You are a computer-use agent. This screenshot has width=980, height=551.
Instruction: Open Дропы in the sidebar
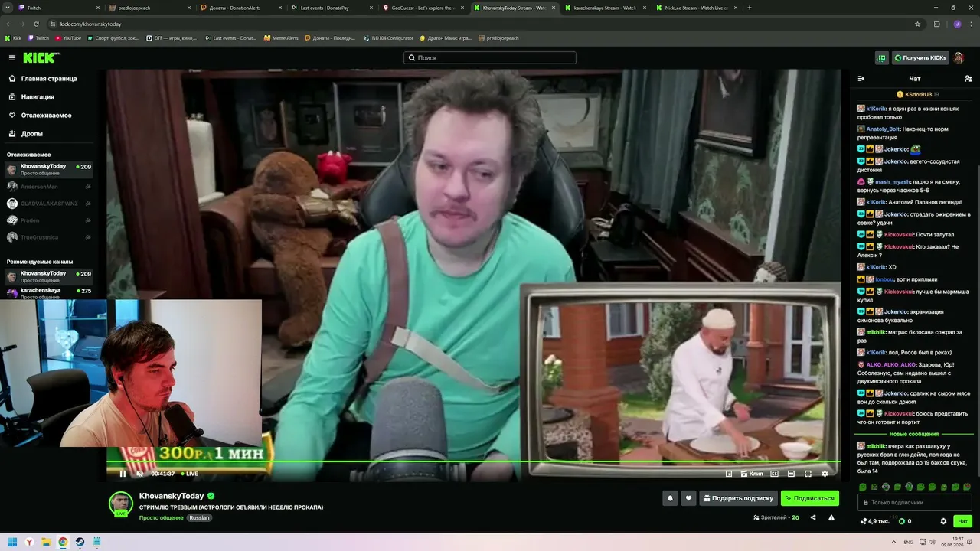click(32, 134)
